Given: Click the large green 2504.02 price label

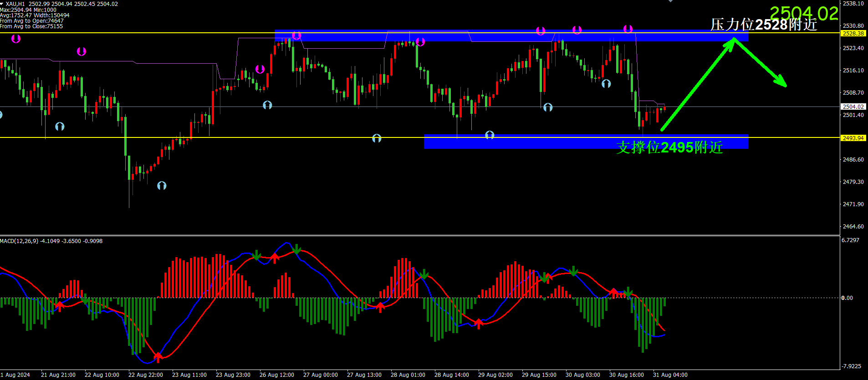Looking at the screenshot, I should click(x=804, y=13).
